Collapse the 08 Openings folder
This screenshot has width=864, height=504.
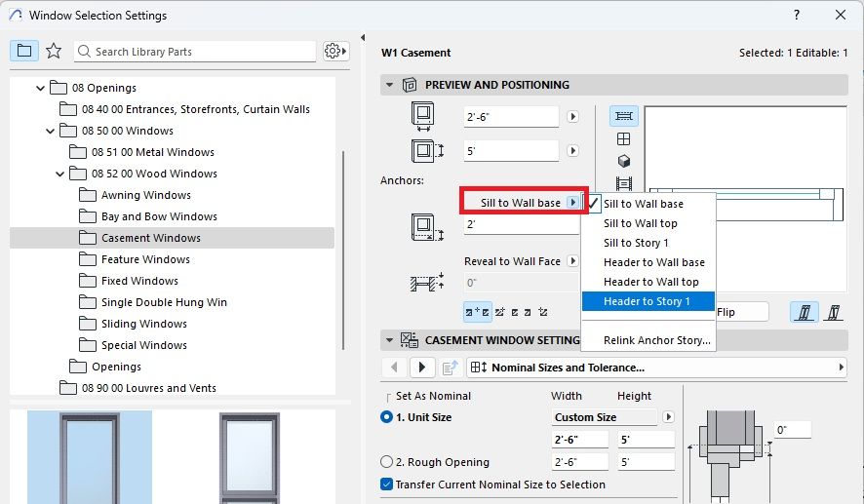(41, 88)
